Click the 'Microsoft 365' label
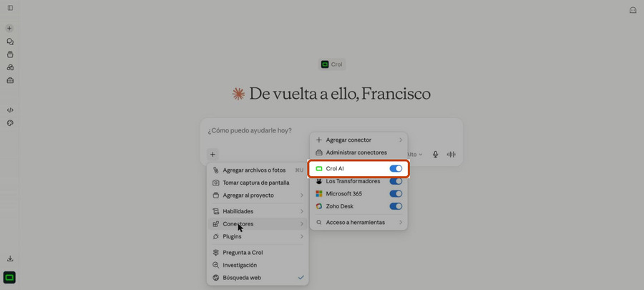644x290 pixels. [x=343, y=193]
